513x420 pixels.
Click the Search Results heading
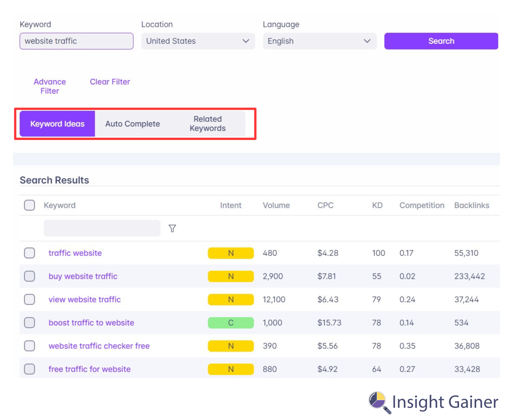click(54, 180)
